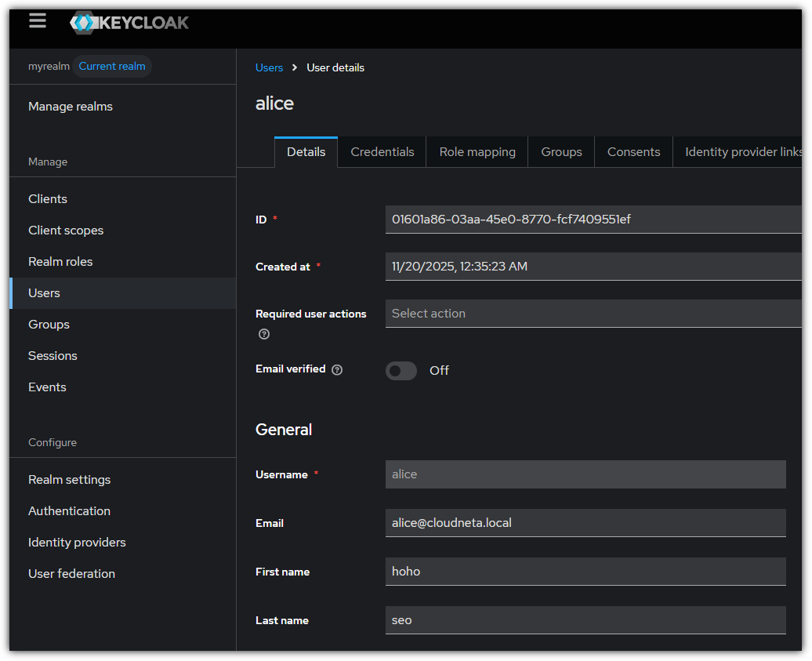The image size is (812, 661).
Task: Open the hamburger navigation menu
Action: [x=38, y=20]
